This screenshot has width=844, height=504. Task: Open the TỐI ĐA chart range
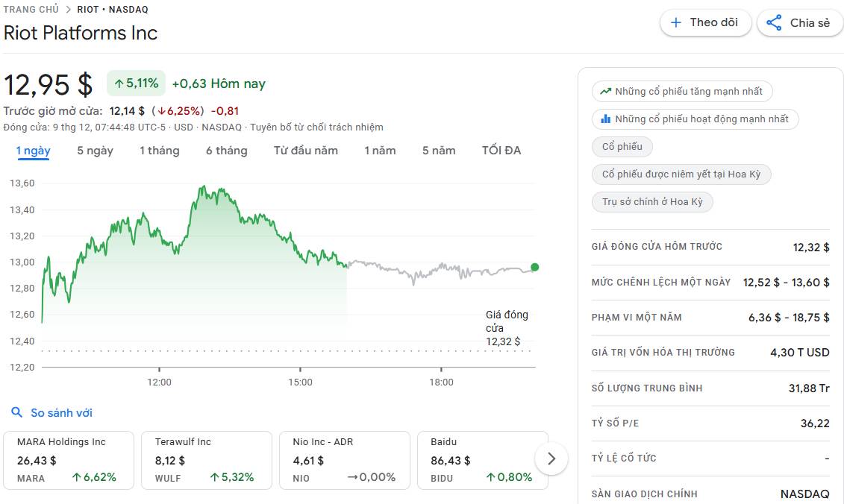click(x=501, y=151)
